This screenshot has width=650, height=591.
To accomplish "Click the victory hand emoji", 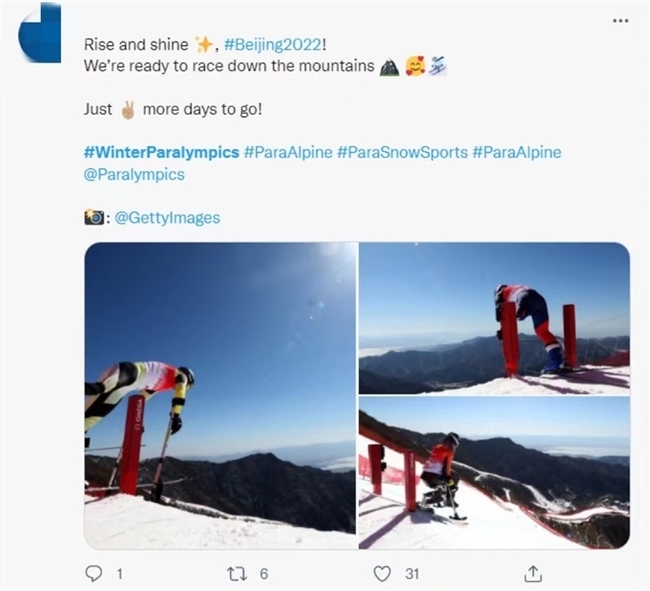I will pyautogui.click(x=128, y=110).
